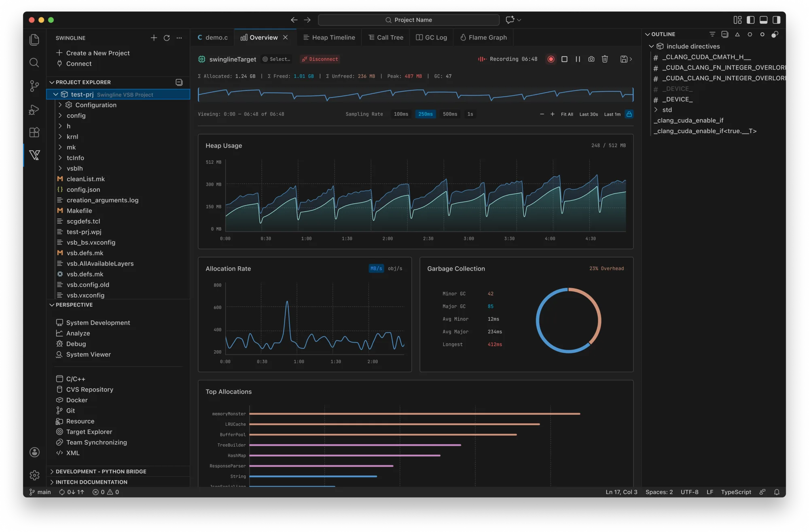Open Swingline panel more actions ellipsis
The width and height of the screenshot is (809, 532).
[x=179, y=38]
